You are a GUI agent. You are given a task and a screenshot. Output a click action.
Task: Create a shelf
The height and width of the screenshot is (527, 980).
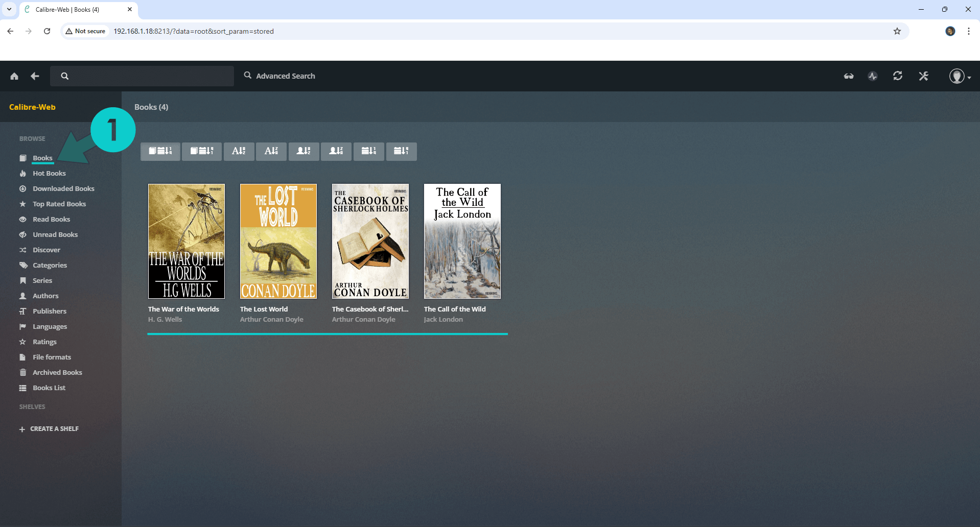click(49, 429)
